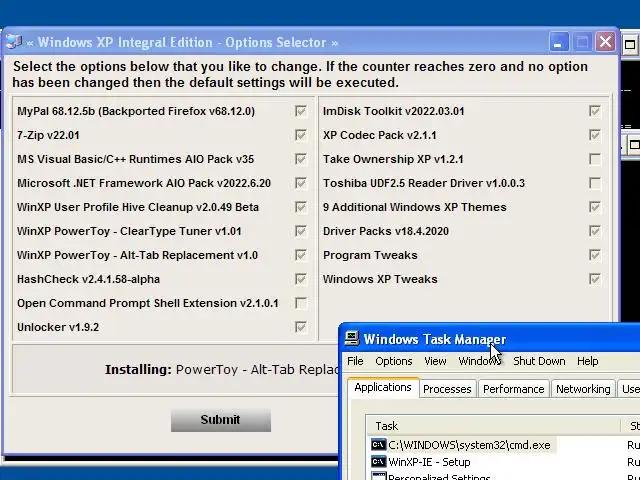
Task: Click the Submit button
Action: (x=221, y=420)
